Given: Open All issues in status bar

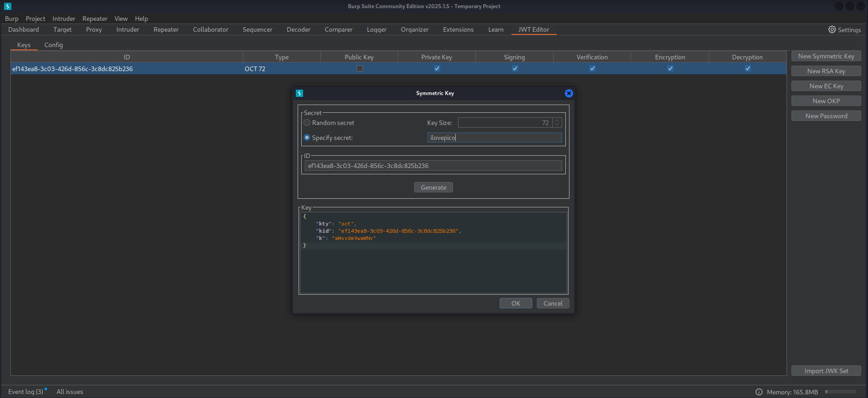Looking at the screenshot, I should 70,392.
